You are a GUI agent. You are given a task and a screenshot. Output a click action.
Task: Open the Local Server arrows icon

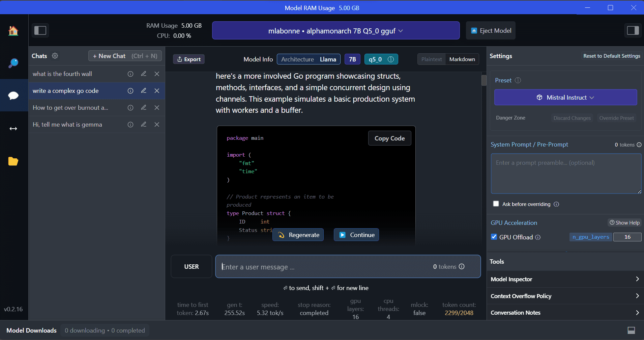point(13,129)
